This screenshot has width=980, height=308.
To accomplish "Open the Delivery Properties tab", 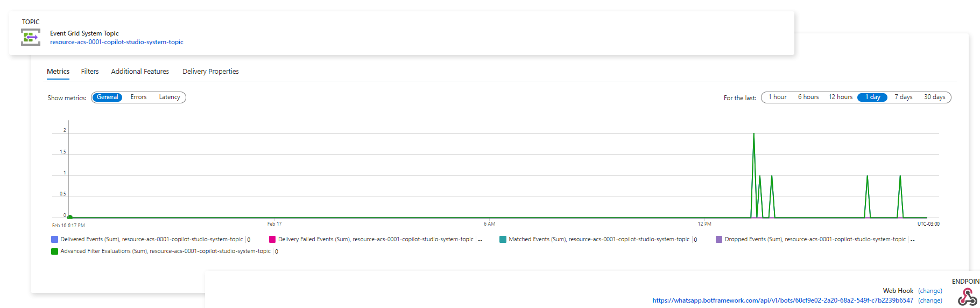I will [210, 72].
